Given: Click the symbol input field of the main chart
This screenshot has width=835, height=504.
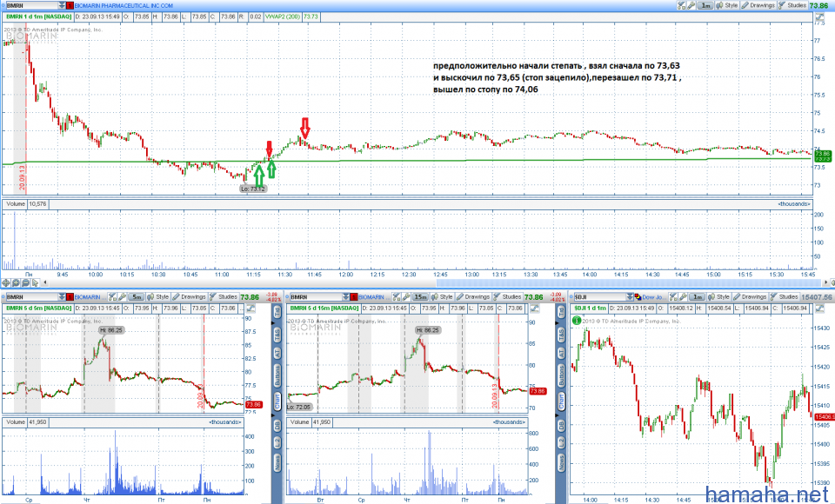Looking at the screenshot, I should tap(31, 5).
